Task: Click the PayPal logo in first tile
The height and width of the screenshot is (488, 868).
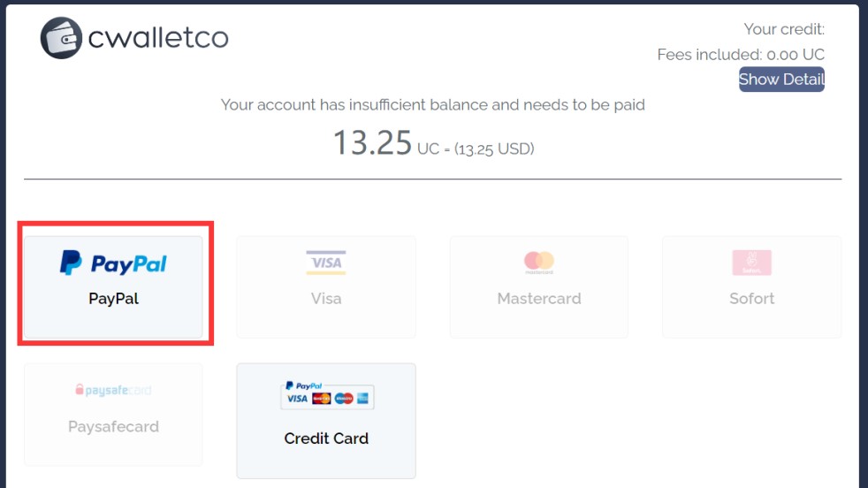Action: (x=113, y=263)
